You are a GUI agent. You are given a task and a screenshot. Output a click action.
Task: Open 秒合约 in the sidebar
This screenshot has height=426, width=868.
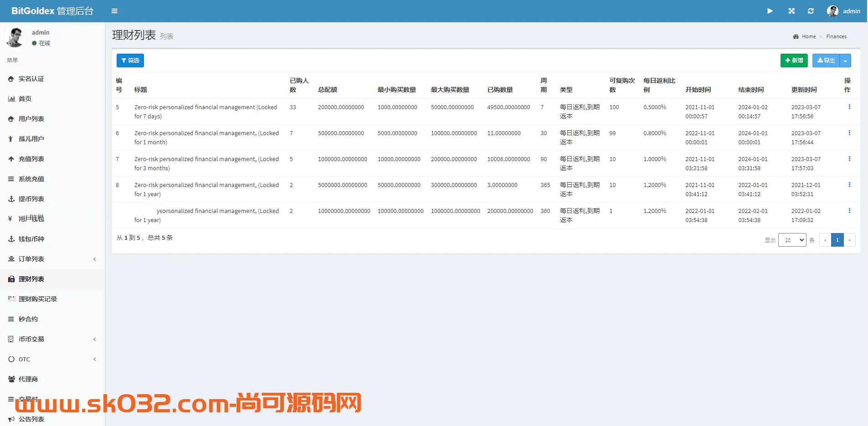point(52,319)
